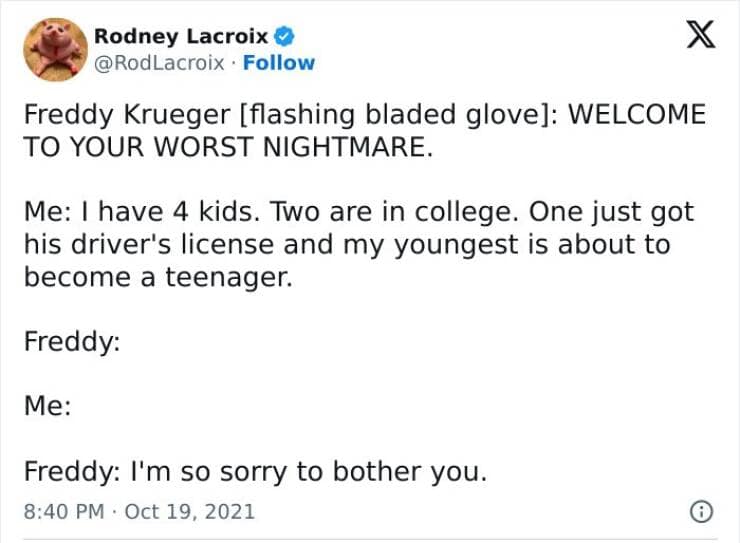Click the empty "Me:" line
740x543 pixels.
click(48, 407)
